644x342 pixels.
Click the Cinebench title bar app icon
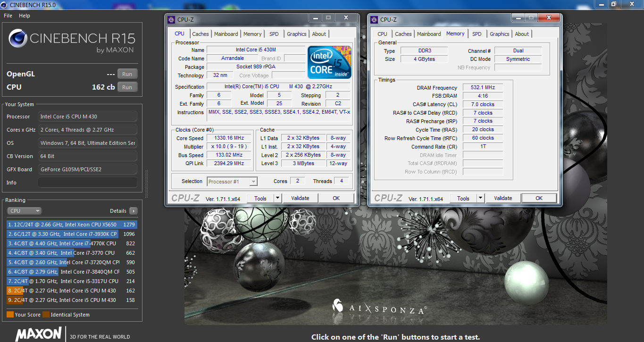4,4
